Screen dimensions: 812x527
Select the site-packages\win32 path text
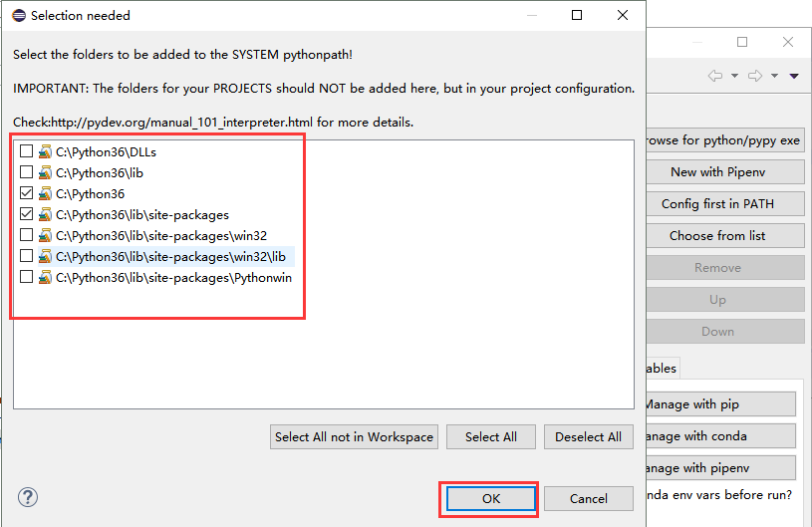(161, 235)
